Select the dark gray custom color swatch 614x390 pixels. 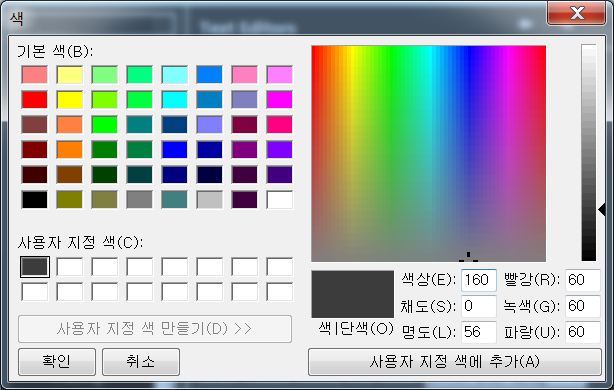point(35,267)
